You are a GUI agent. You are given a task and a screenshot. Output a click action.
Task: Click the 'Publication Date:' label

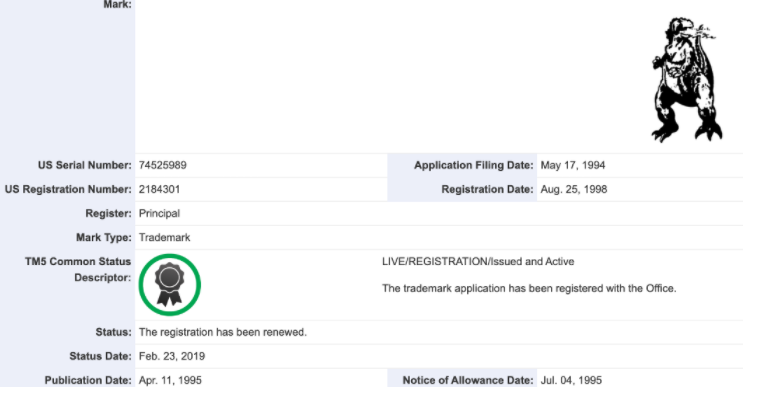click(x=88, y=380)
